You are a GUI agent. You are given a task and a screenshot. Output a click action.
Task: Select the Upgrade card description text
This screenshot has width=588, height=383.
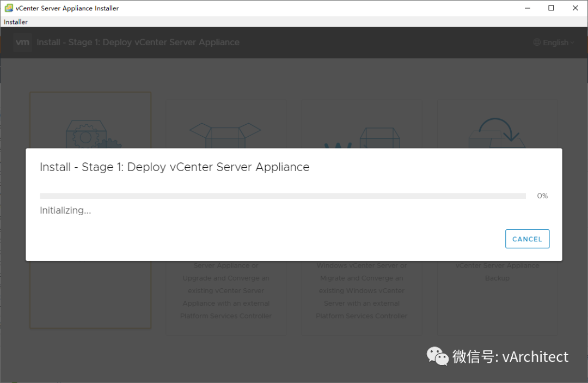(x=226, y=291)
